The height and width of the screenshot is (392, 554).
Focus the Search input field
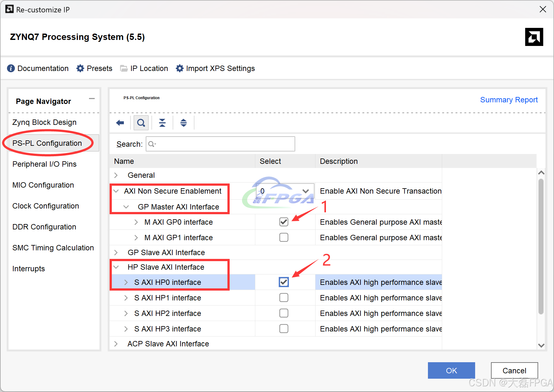pos(220,144)
